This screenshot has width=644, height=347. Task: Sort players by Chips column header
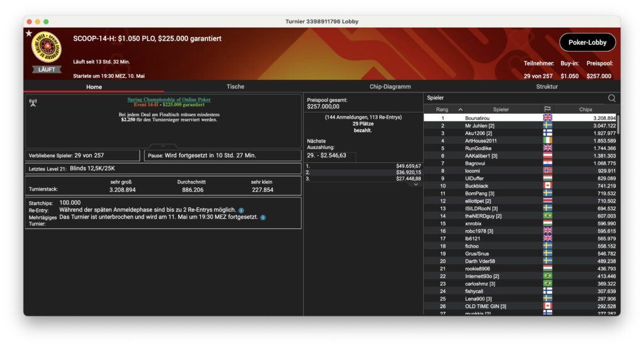click(x=585, y=109)
